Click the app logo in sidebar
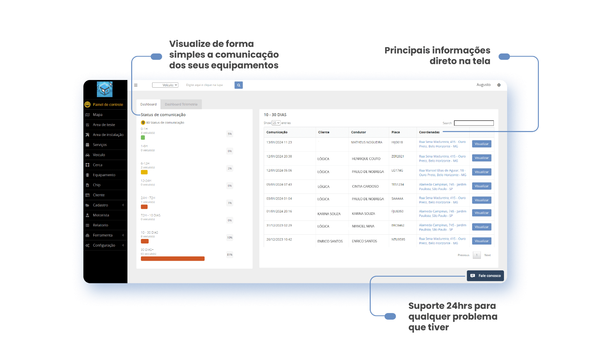Screen dimensions: 590x364 105,89
